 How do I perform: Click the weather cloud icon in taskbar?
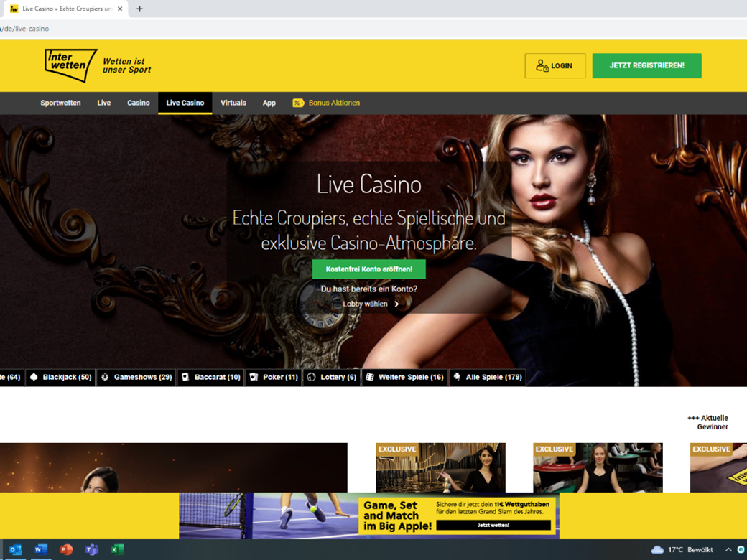point(656,550)
